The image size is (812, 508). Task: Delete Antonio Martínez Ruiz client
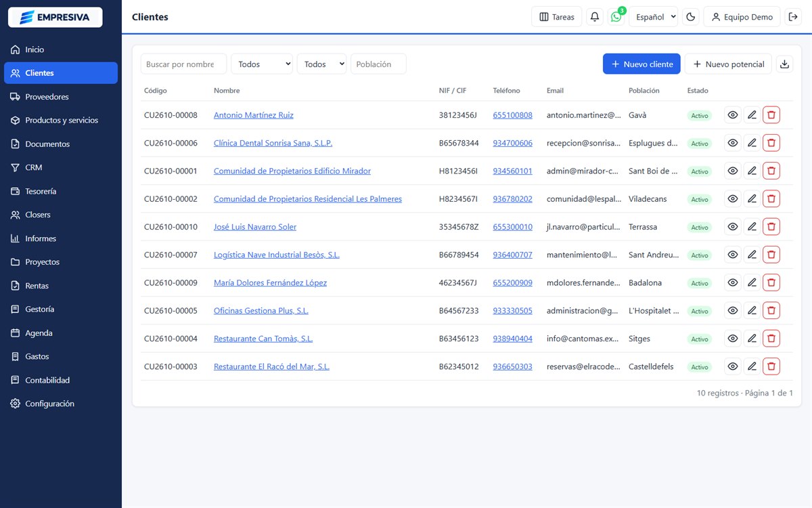pos(771,115)
